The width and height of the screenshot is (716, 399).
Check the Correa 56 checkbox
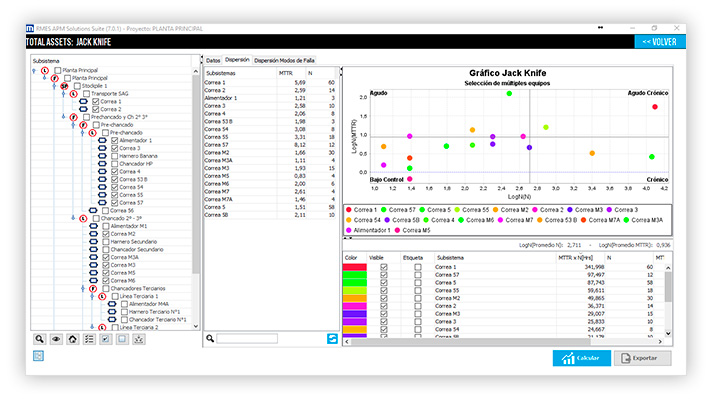click(x=105, y=210)
